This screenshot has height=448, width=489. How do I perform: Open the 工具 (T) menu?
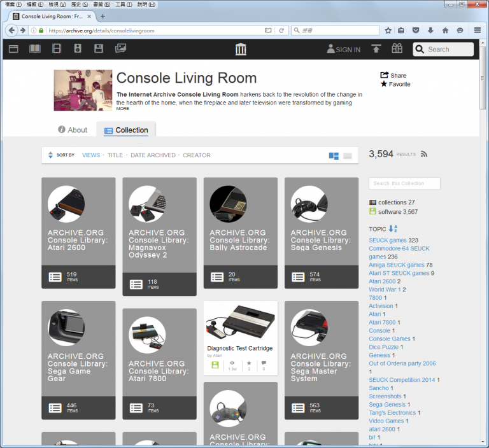124,4
